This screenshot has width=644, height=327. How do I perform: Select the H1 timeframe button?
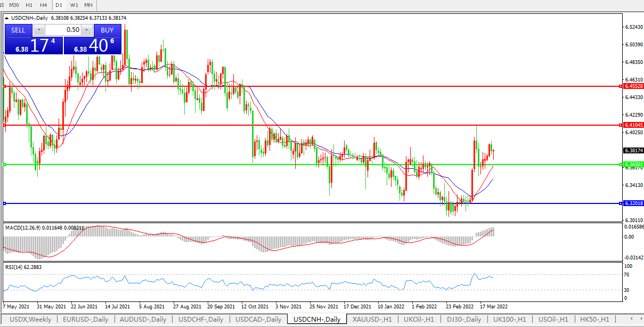pyautogui.click(x=29, y=5)
